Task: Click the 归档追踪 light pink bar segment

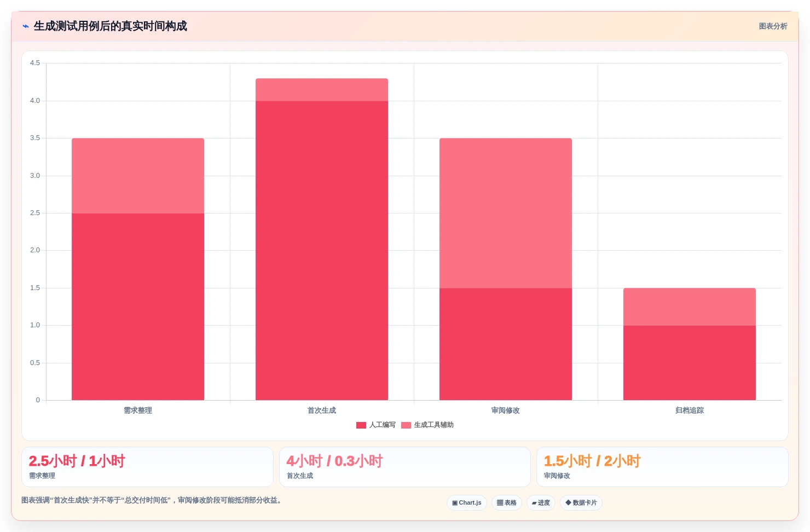Action: click(690, 307)
